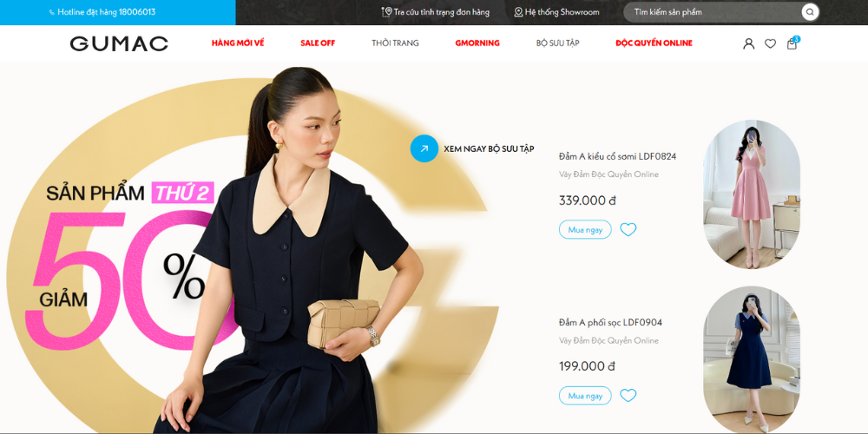The image size is (868, 434).
Task: Open the wishlist heart icon in header
Action: pyautogui.click(x=770, y=43)
